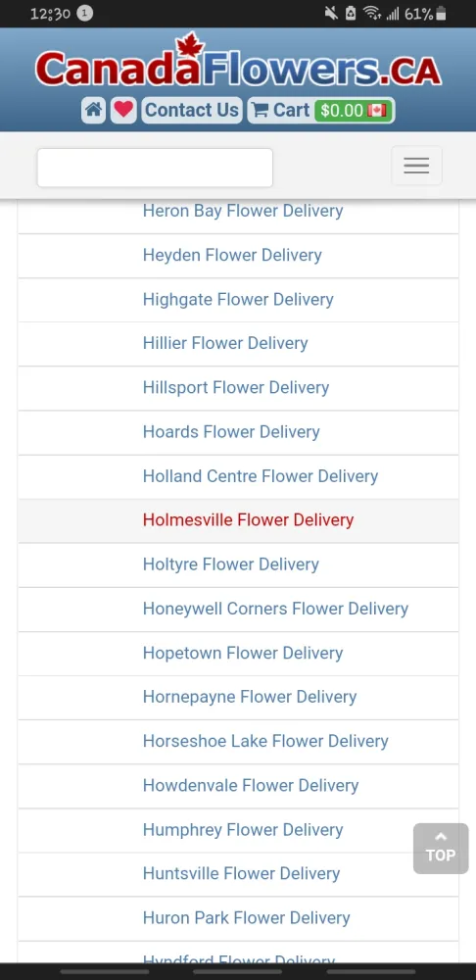
Task: Open Hornepayne Flower Delivery
Action: (249, 697)
